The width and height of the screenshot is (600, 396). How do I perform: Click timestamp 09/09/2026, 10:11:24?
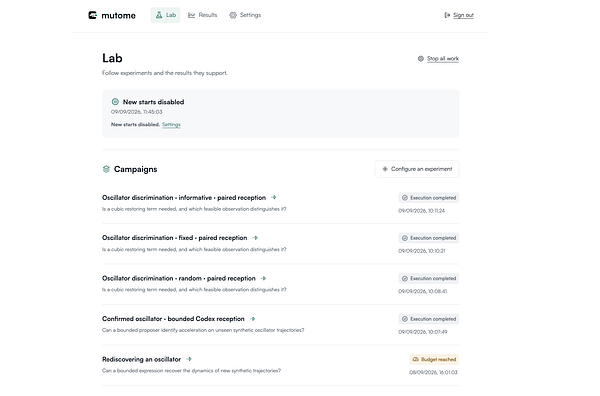click(422, 211)
